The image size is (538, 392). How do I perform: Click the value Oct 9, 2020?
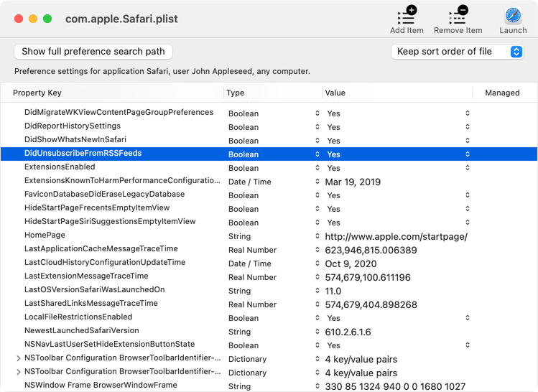pyautogui.click(x=351, y=263)
